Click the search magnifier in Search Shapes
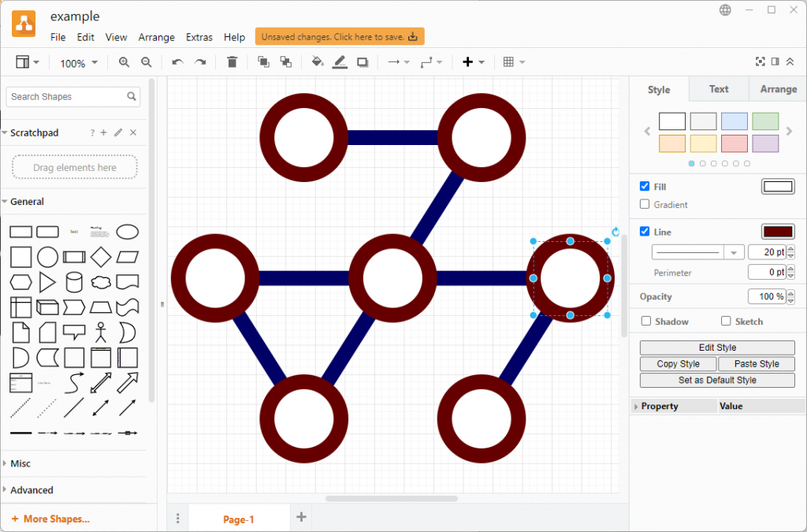Screen dimensions: 807x532 pos(132,96)
